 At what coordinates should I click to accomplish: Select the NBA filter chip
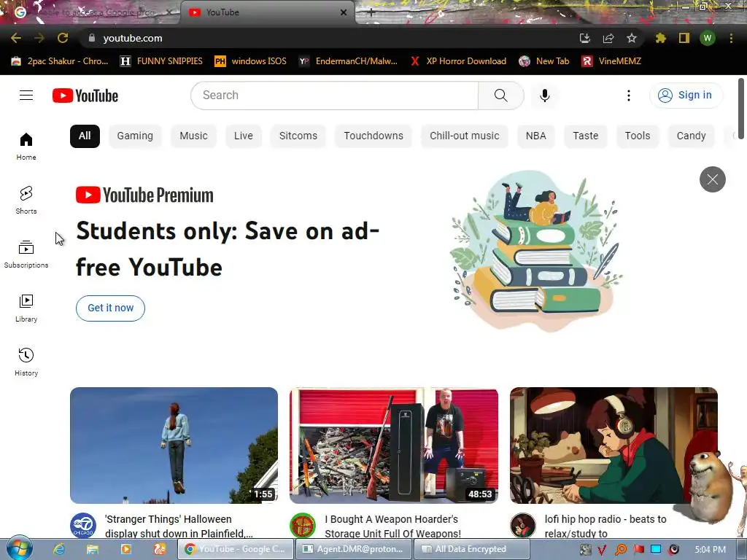pos(536,136)
